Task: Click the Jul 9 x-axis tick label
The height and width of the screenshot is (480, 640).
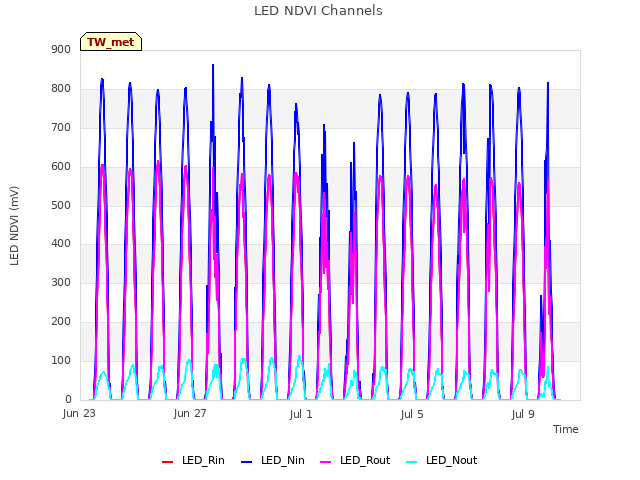Action: pyautogui.click(x=523, y=414)
